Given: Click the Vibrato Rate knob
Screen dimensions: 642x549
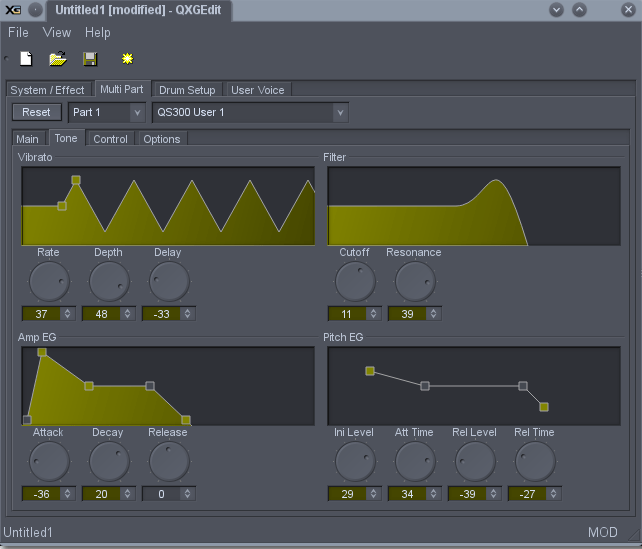Looking at the screenshot, I should 48,282.
